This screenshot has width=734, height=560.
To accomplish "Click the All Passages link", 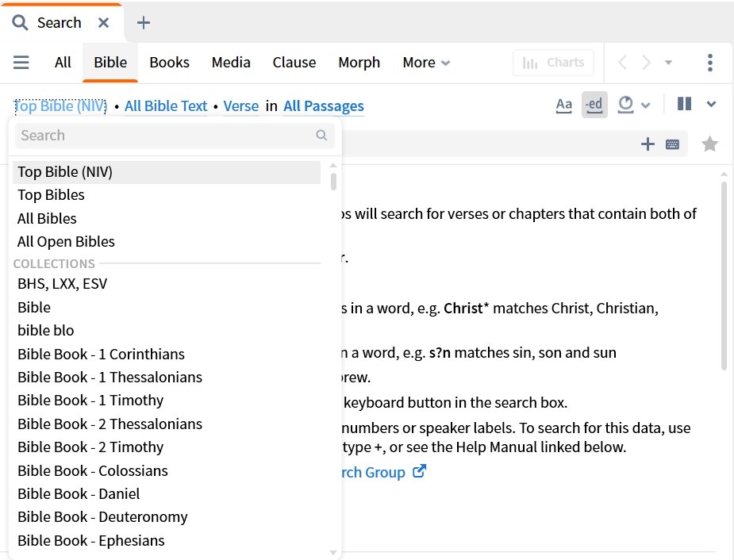I will [323, 106].
